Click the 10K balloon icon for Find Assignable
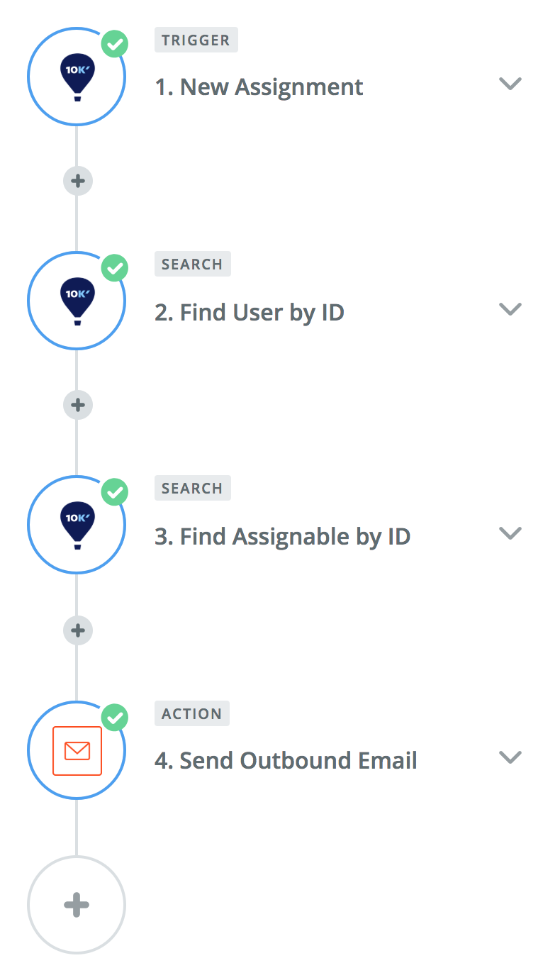This screenshot has height=980, width=560. (77, 525)
